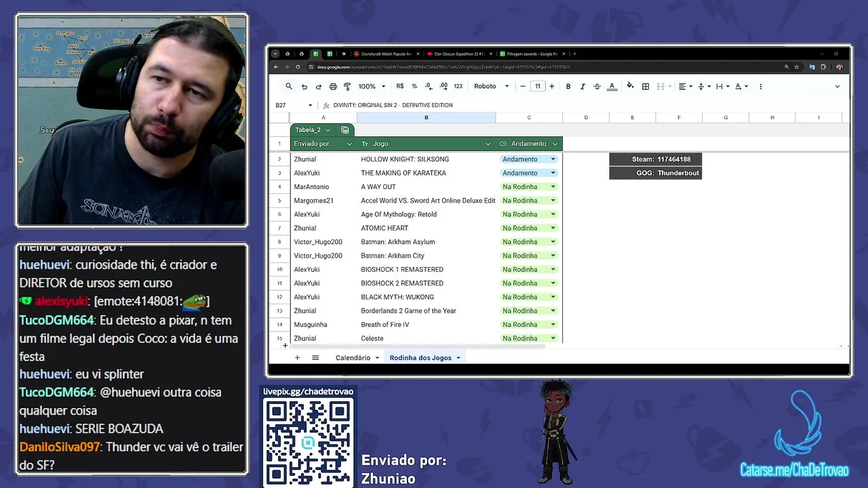Bookmark this page with star icon
Viewport: 868px width, 488px height.
797,67
